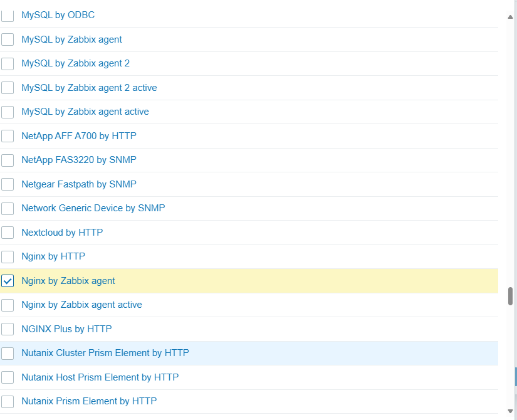Open the selected Nginx by Zabbix agent link
The height and width of the screenshot is (420, 517).
pos(68,281)
